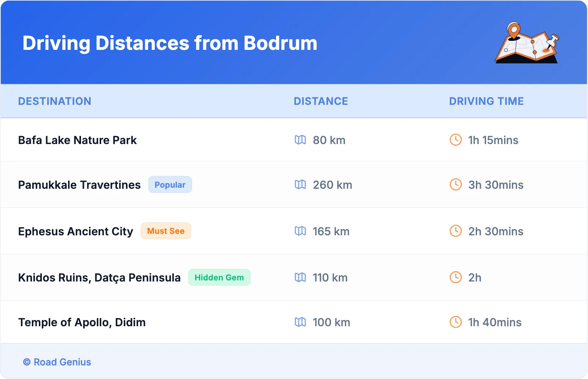Click the 2h 30mins driving time
The width and height of the screenshot is (588, 379).
click(x=496, y=231)
